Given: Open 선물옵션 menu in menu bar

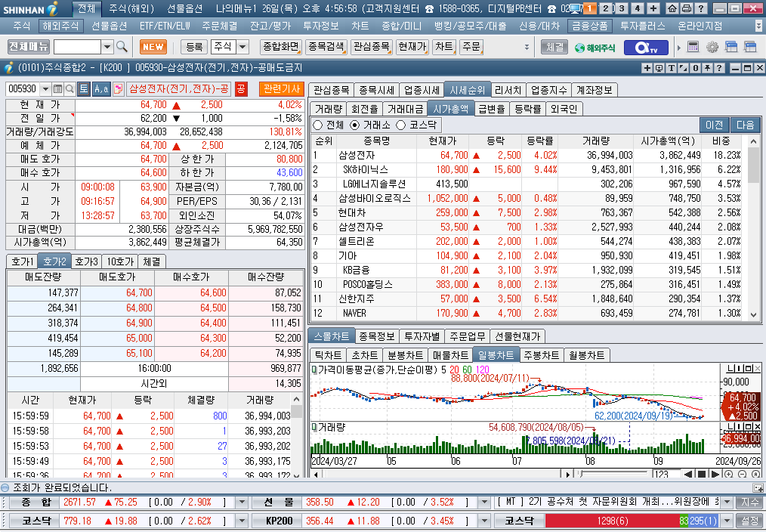Looking at the screenshot, I should (x=109, y=26).
